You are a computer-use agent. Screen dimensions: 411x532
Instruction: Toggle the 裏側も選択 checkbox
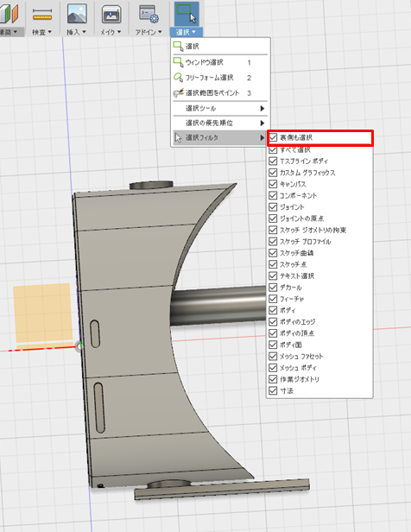tap(273, 137)
